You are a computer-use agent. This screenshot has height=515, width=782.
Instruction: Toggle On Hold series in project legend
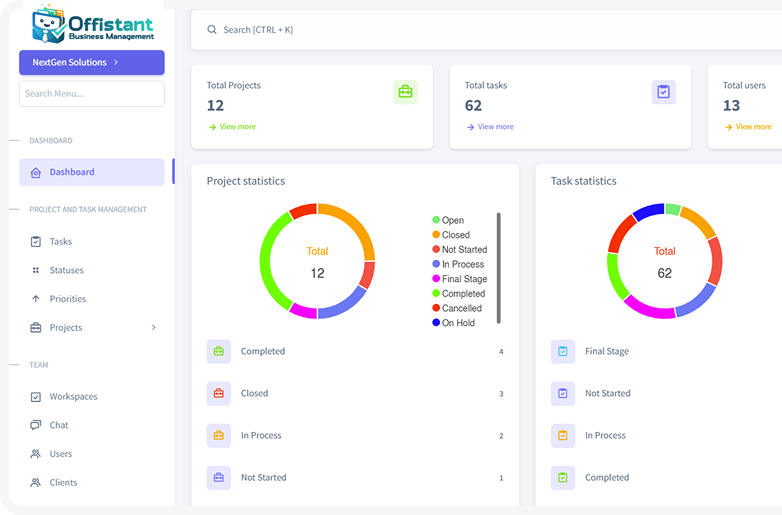pyautogui.click(x=453, y=323)
